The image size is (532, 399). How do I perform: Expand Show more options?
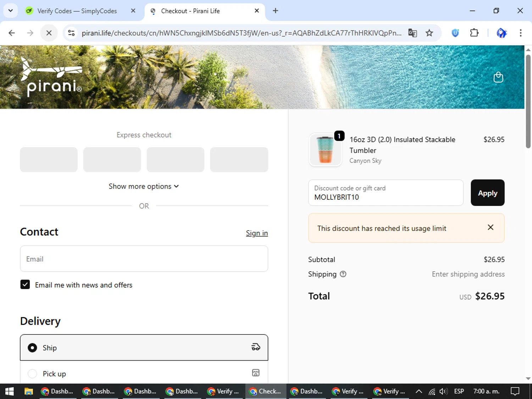tap(144, 186)
